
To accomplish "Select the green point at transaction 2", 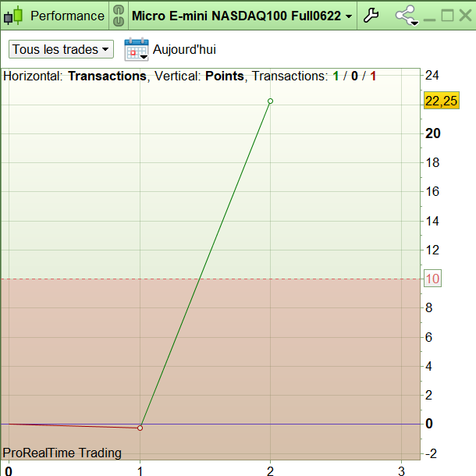I will coord(270,101).
